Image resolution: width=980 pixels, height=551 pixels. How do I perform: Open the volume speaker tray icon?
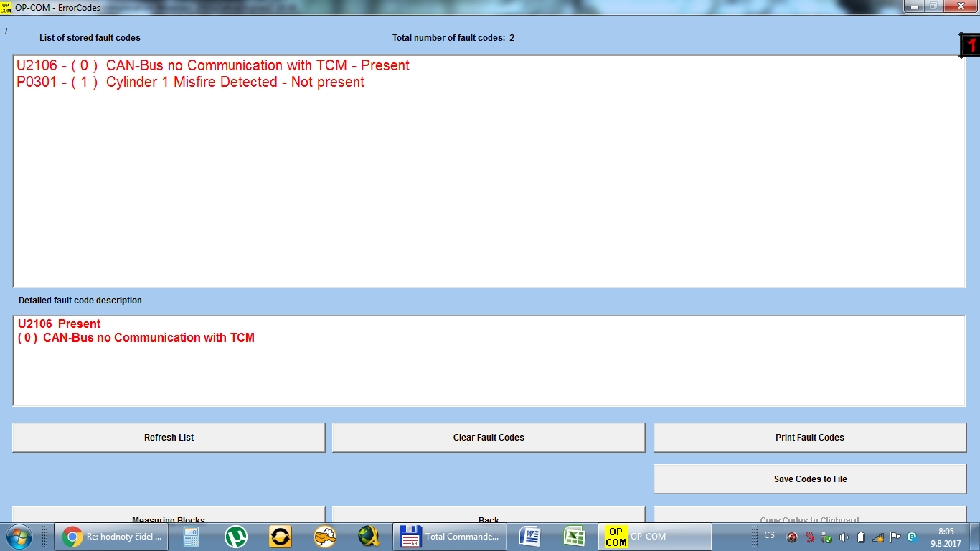click(844, 537)
